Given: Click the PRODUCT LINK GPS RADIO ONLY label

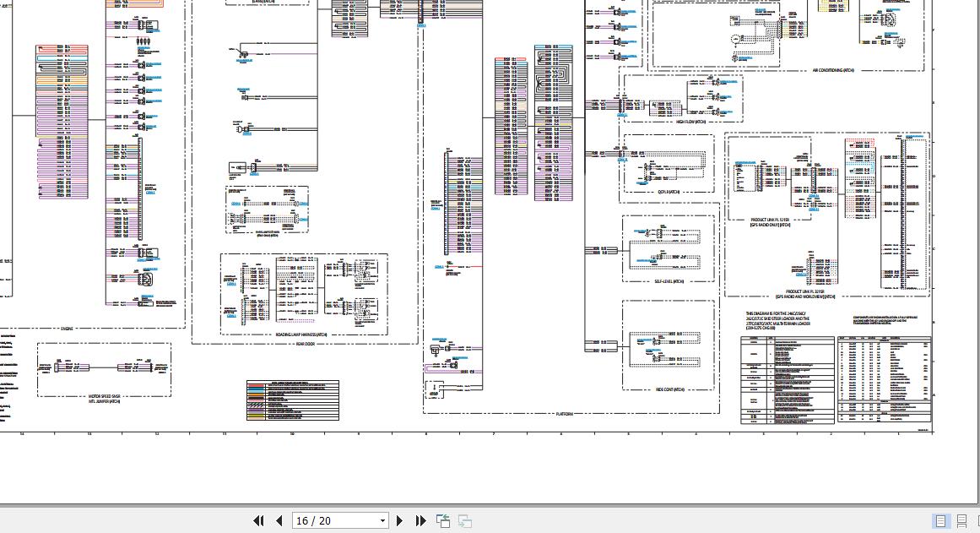Looking at the screenshot, I should (x=770, y=222).
